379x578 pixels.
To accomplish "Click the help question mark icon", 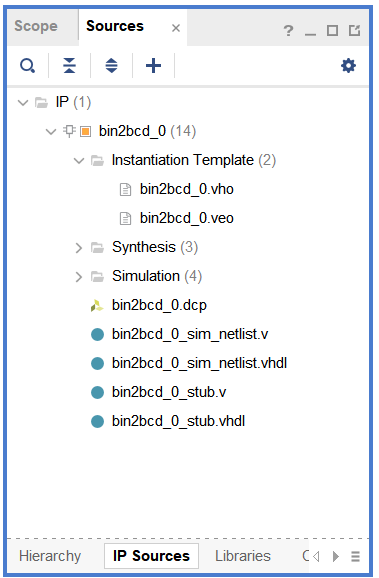I will click(288, 31).
